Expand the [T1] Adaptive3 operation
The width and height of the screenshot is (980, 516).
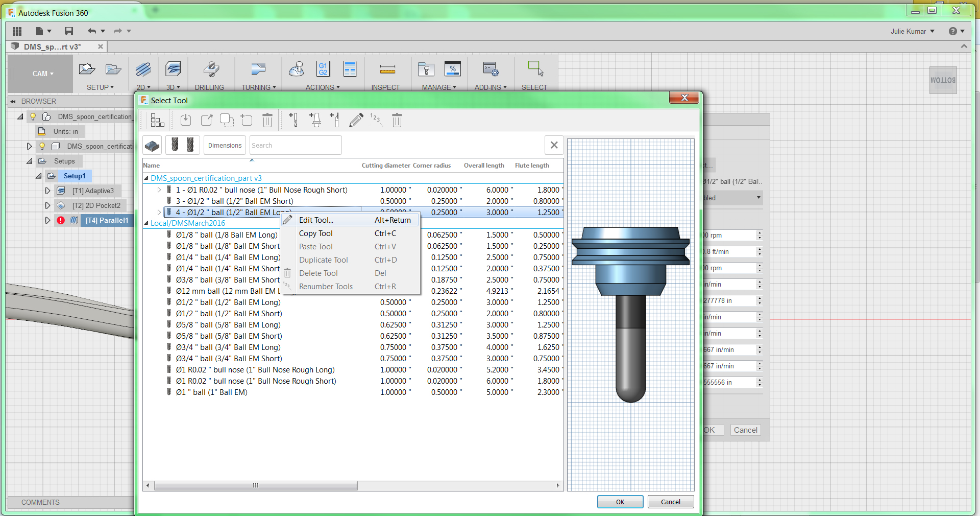(x=47, y=191)
